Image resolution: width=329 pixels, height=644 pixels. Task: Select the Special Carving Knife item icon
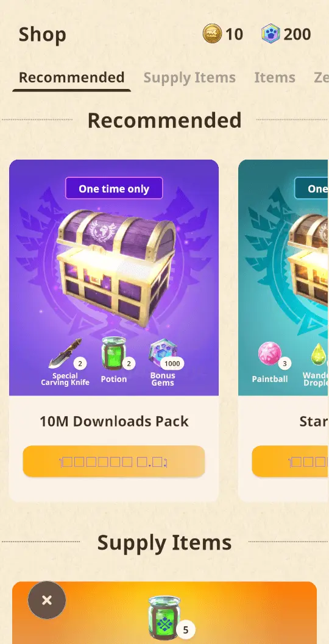[x=65, y=354]
